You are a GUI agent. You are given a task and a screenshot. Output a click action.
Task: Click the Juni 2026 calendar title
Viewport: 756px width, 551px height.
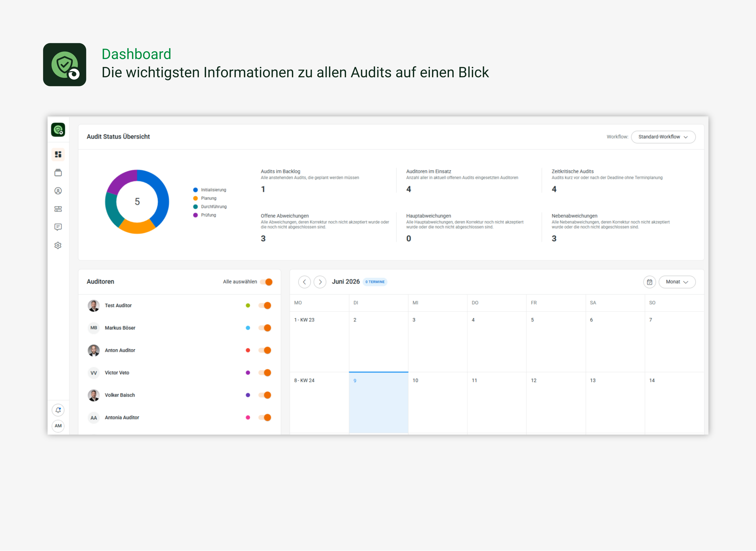point(346,282)
